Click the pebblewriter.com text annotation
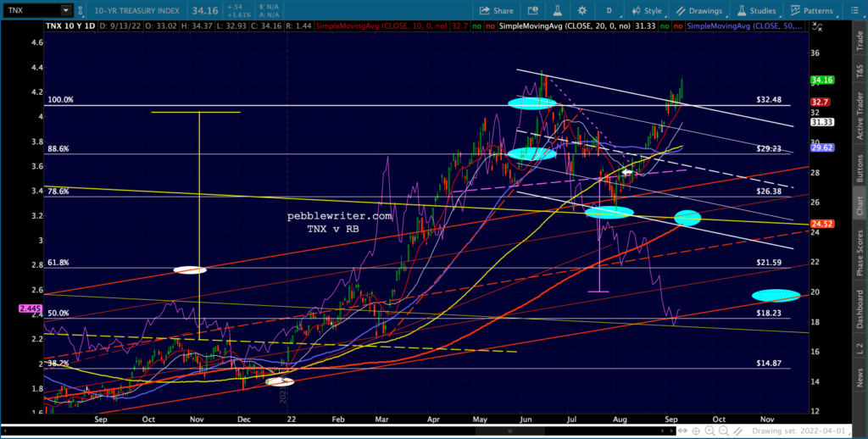Screen dimensions: 868x439 [x=339, y=216]
